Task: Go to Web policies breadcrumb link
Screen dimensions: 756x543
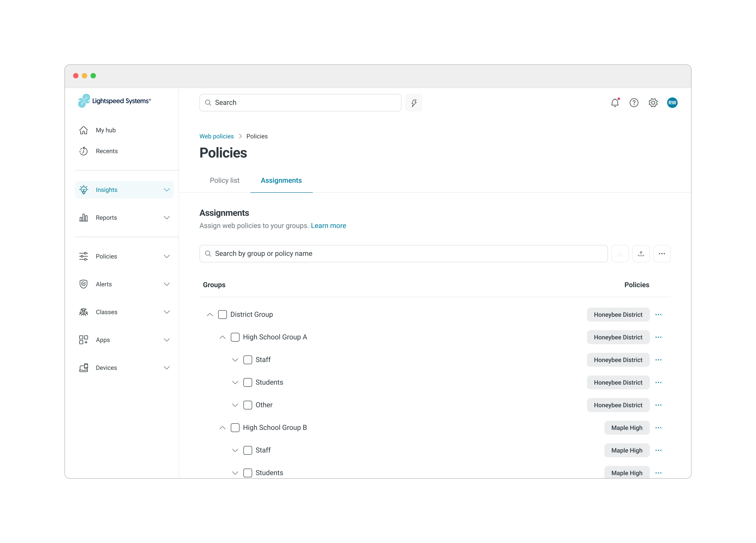Action: pyautogui.click(x=216, y=136)
